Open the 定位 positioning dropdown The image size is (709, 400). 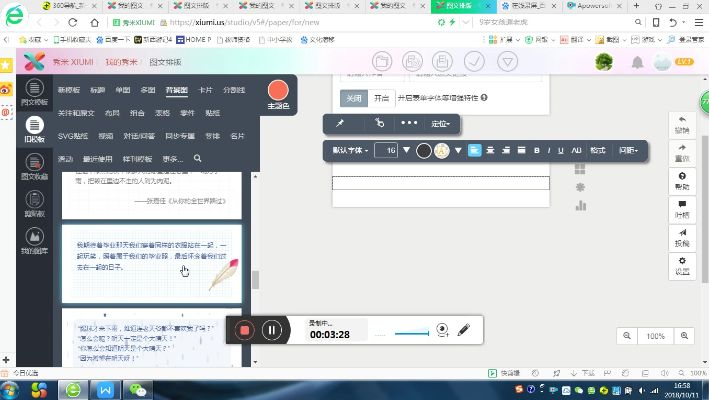pyautogui.click(x=441, y=124)
